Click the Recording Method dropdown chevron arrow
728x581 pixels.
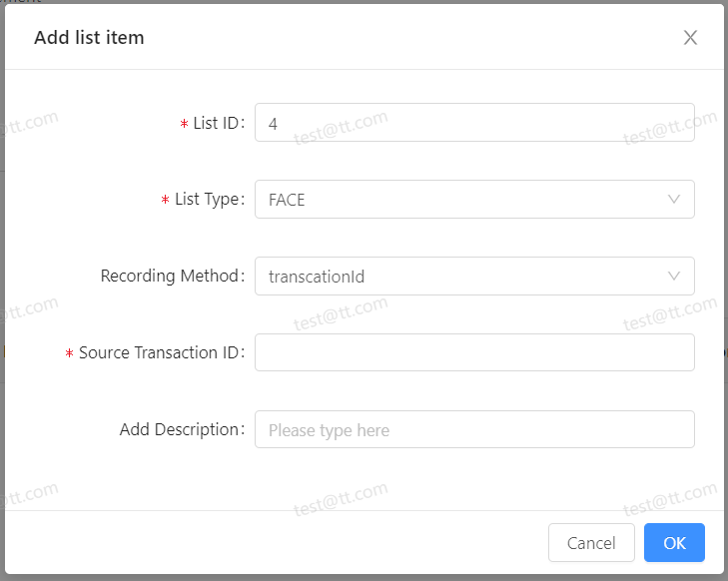674,276
